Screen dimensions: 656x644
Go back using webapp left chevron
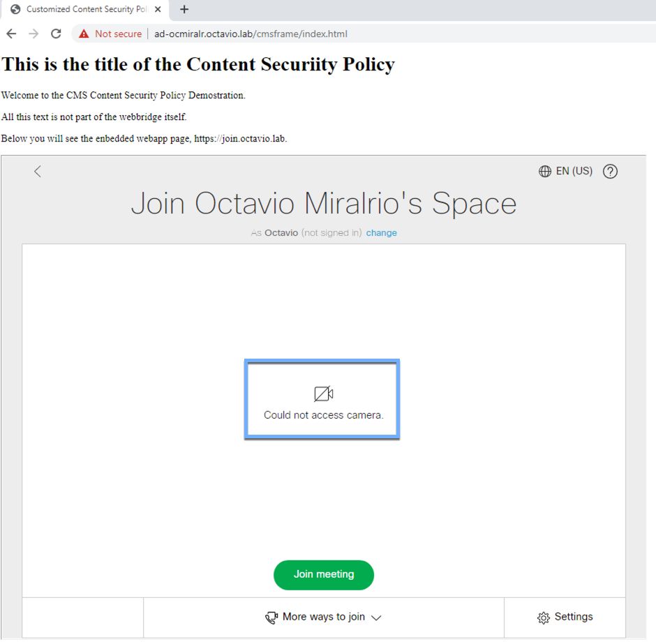coord(38,171)
